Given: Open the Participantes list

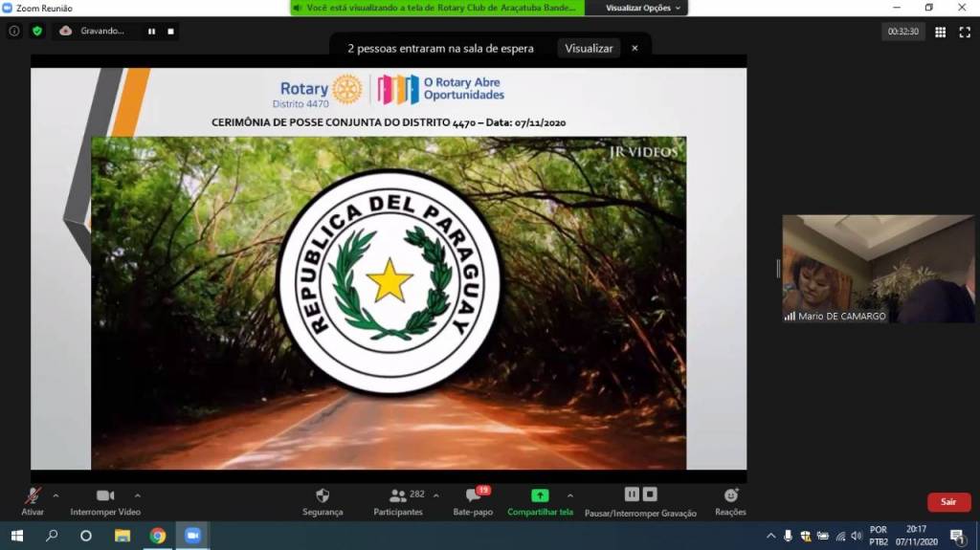Looking at the screenshot, I should click(398, 495).
